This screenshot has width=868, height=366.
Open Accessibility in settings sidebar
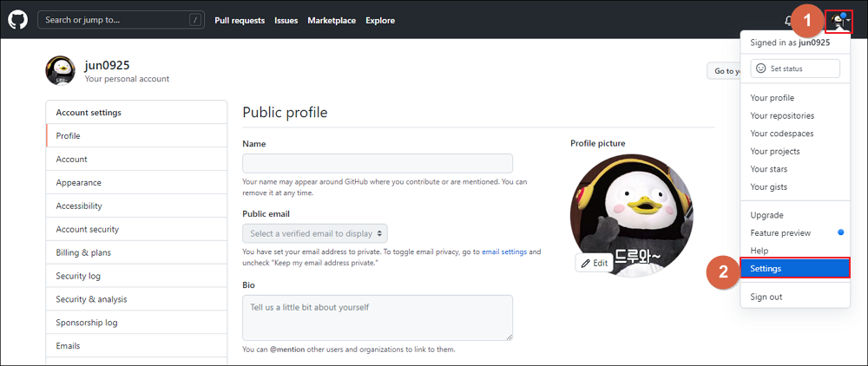tap(136, 206)
